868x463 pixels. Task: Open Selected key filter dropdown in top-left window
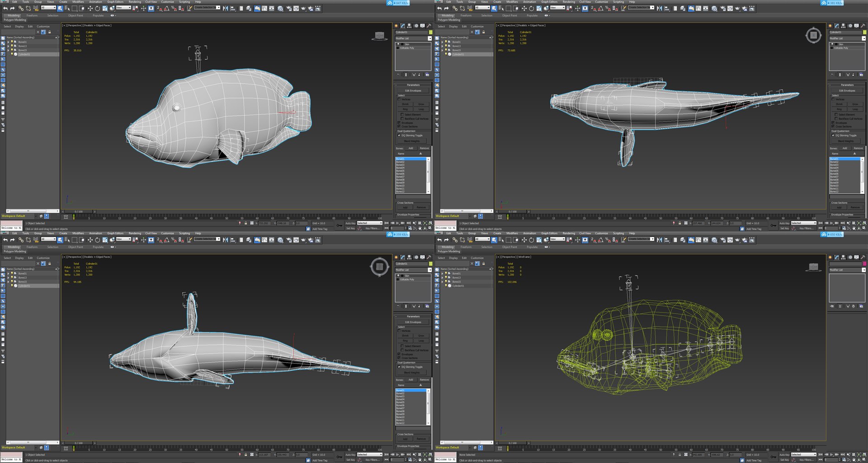coord(369,223)
